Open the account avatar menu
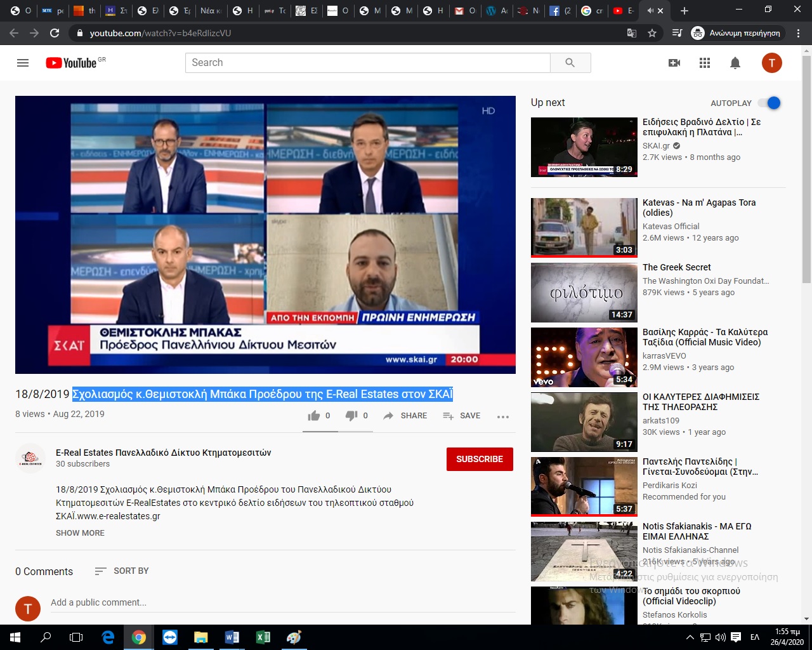 tap(772, 63)
